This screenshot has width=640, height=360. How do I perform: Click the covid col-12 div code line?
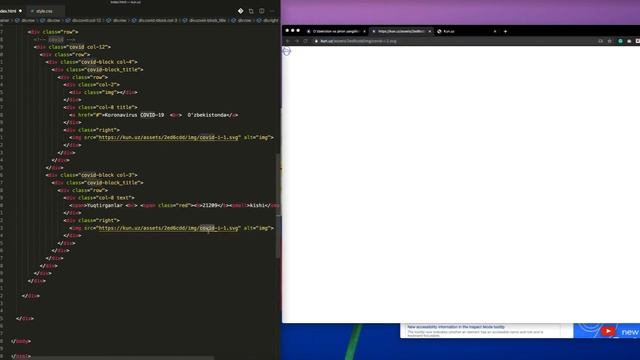[x=73, y=47]
